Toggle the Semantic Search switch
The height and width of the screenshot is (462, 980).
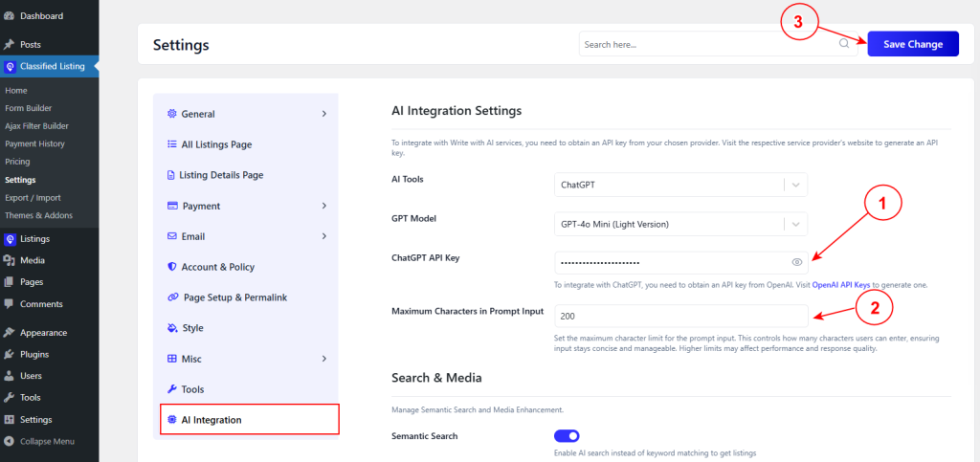[x=567, y=436]
